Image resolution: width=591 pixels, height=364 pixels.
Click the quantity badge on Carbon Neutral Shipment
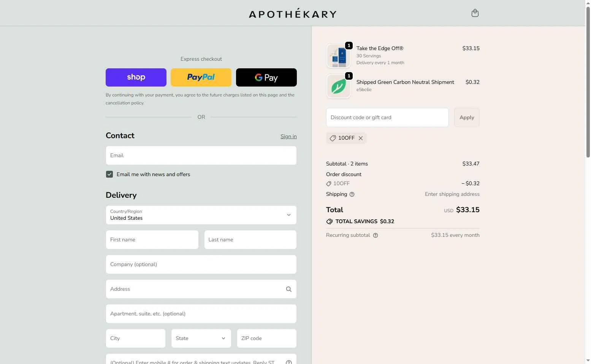[x=349, y=76]
